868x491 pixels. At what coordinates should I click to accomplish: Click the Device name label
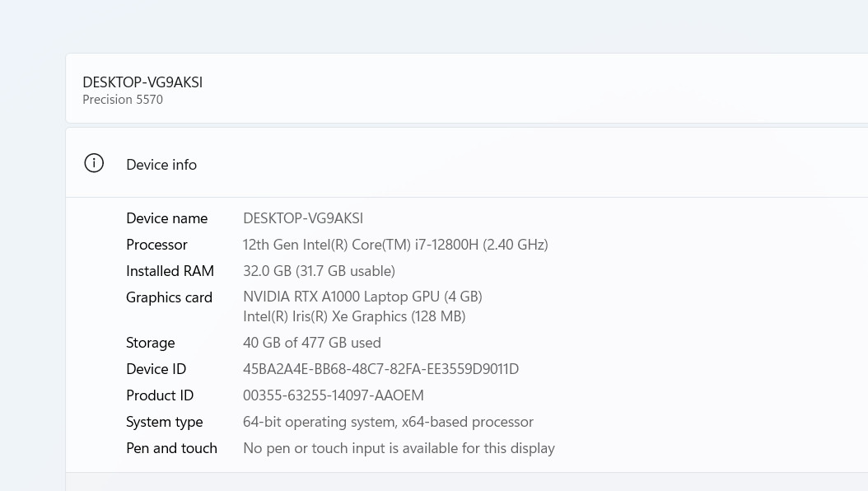(x=166, y=218)
